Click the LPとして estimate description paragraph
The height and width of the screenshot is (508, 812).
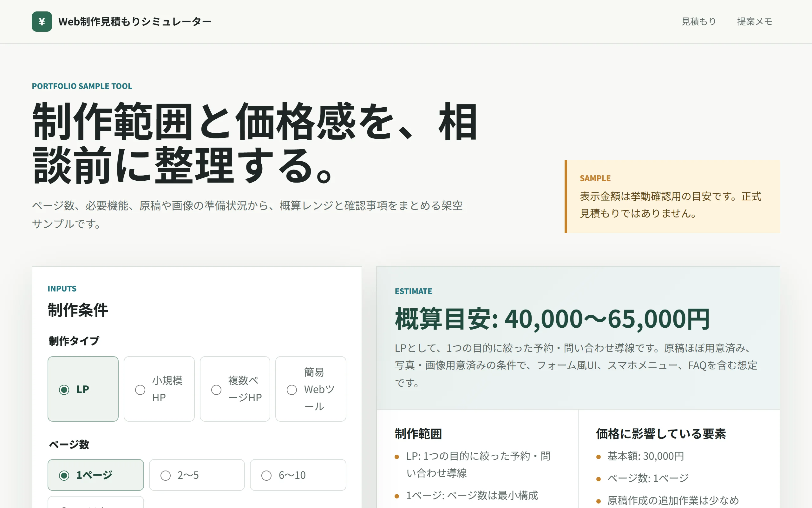point(576,365)
